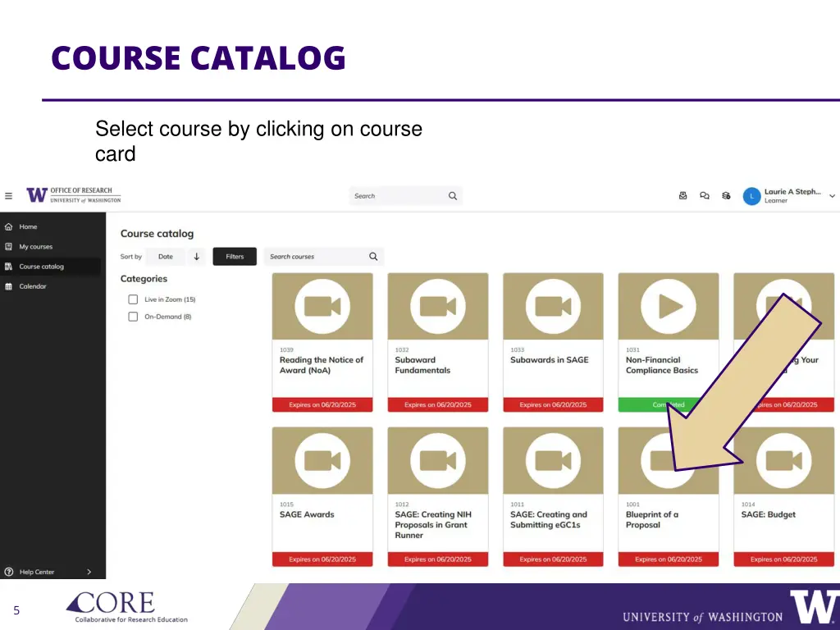Open Non-Financial Compliance Basics title

click(x=662, y=365)
